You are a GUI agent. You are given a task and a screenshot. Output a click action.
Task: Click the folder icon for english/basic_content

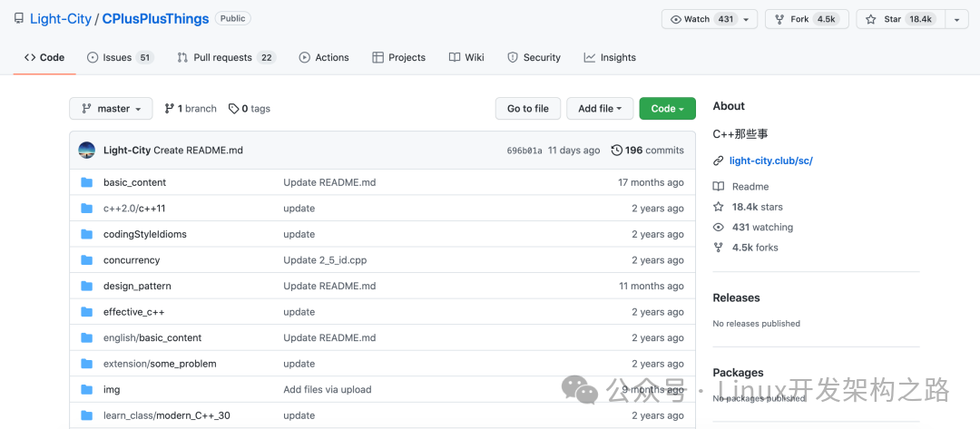pos(87,337)
